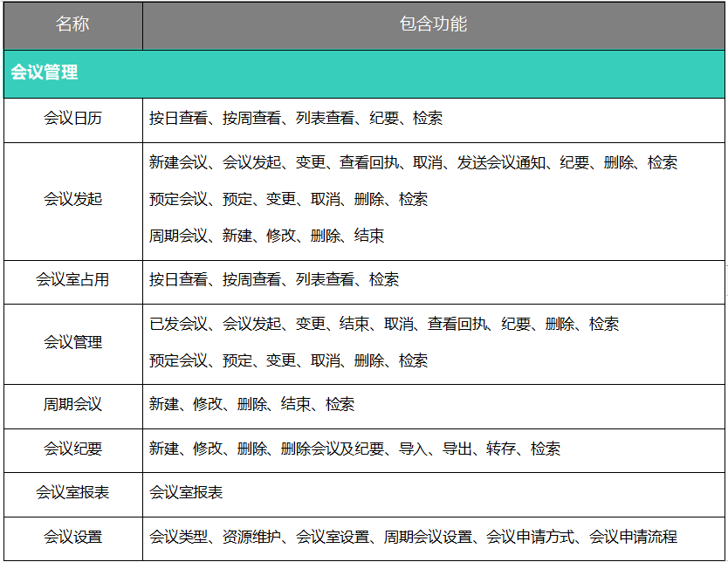728x562 pixels.
Task: Select the line "周期会议、新建、修改、删除、结束"
Action: (x=266, y=236)
